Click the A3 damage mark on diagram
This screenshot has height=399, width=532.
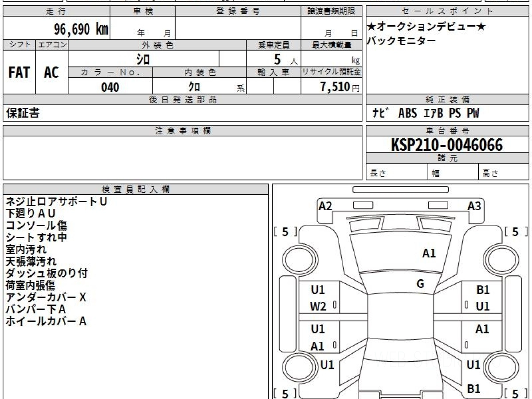click(x=474, y=206)
